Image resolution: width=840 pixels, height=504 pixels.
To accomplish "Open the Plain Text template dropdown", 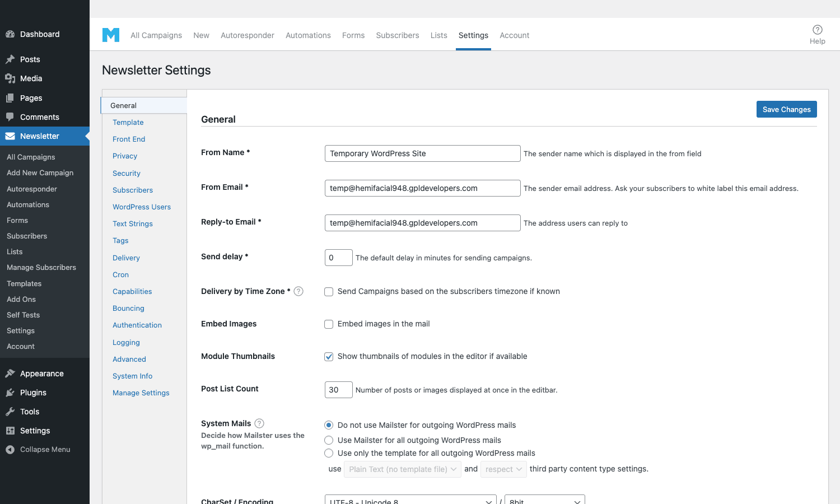I will 403,469.
